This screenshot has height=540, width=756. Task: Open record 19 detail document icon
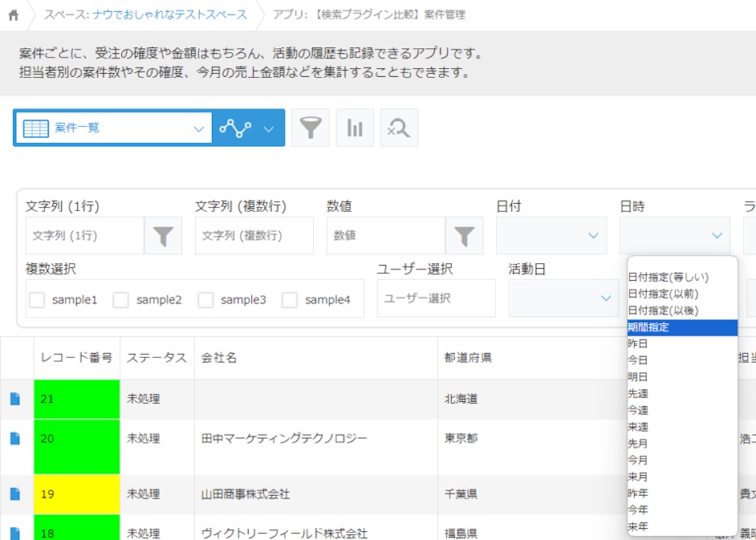(15, 493)
